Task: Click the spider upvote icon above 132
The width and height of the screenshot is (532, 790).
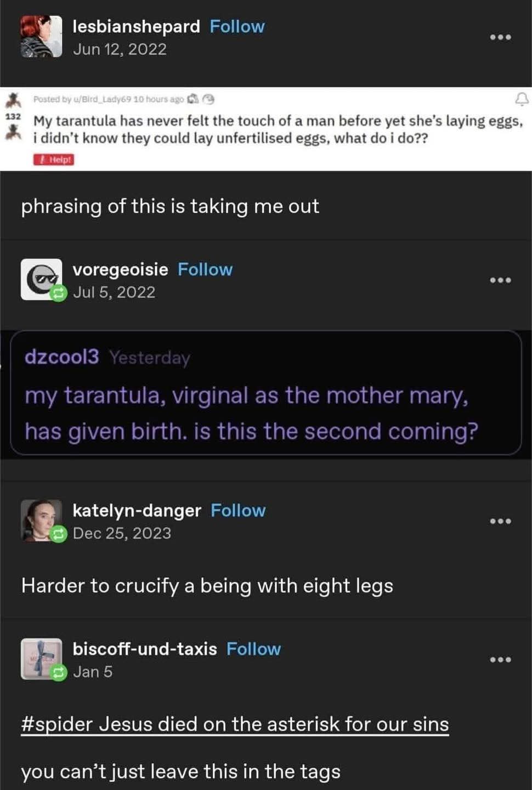Action: (x=13, y=100)
